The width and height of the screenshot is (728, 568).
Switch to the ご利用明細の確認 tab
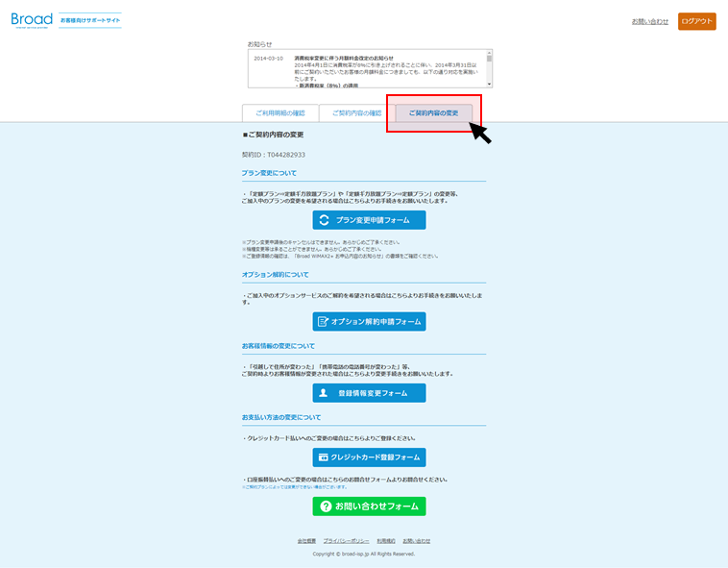point(280,113)
